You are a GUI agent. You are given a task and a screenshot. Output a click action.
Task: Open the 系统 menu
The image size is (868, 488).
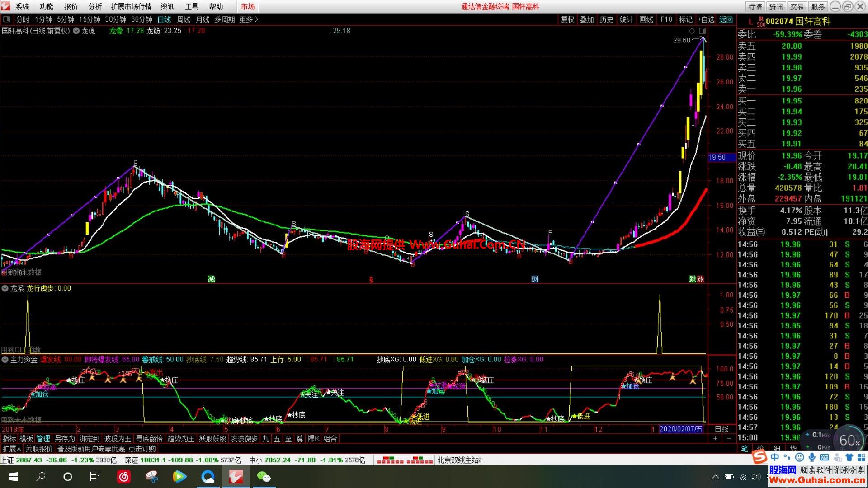coord(22,6)
